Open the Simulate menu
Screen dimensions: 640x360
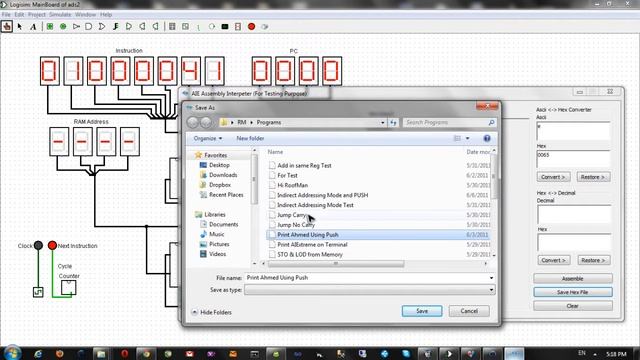(60, 15)
